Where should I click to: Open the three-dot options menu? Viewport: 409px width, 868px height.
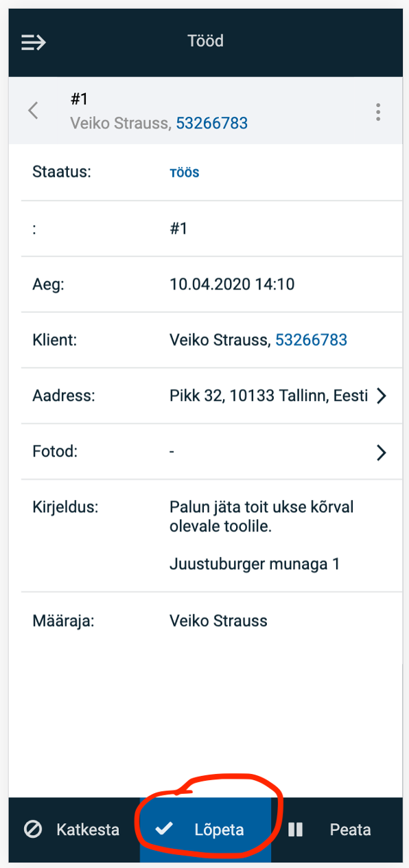click(x=378, y=112)
